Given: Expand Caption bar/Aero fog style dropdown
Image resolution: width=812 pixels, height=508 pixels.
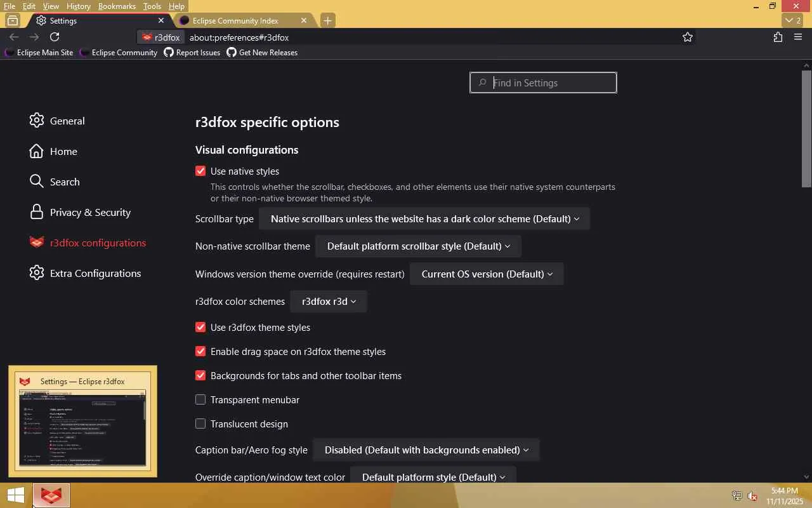Looking at the screenshot, I should point(426,450).
